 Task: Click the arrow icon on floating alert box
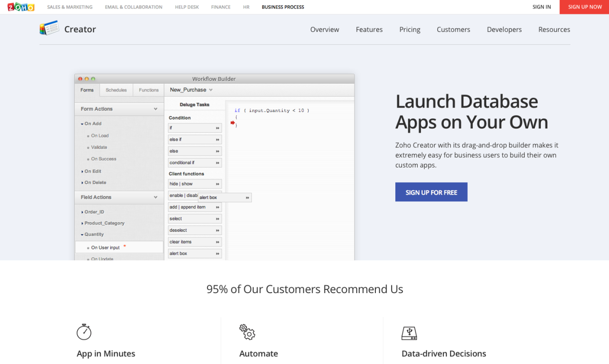[x=247, y=197]
